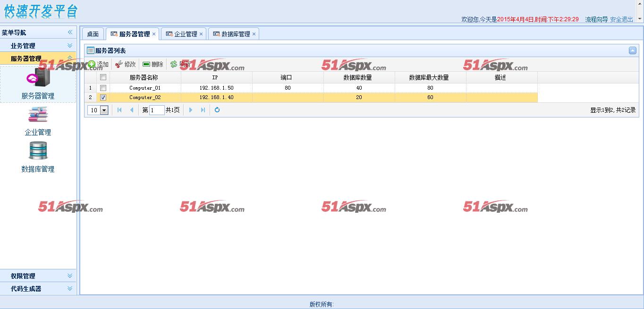This screenshot has height=309, width=644.
Task: Click the 修改 (edit) toolbar button
Action: point(125,64)
